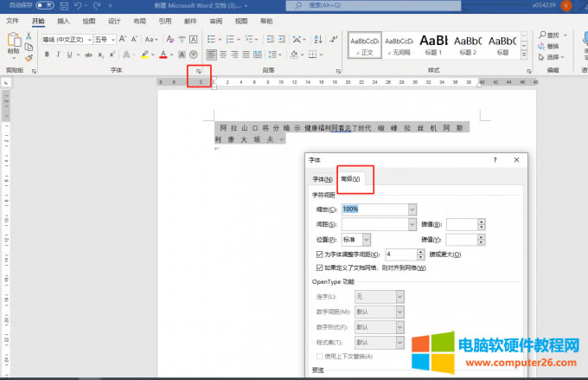Click the 查找 find button
The height and width of the screenshot is (380, 588).
pos(550,35)
